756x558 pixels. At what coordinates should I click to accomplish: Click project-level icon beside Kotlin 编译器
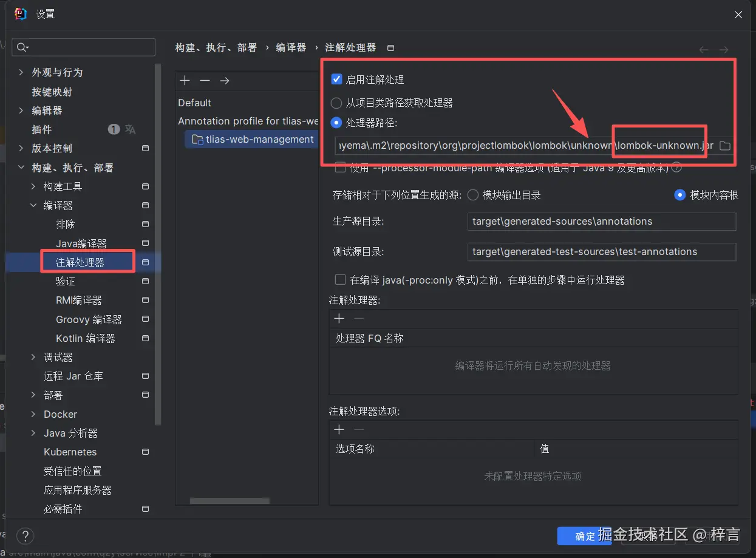pos(145,338)
